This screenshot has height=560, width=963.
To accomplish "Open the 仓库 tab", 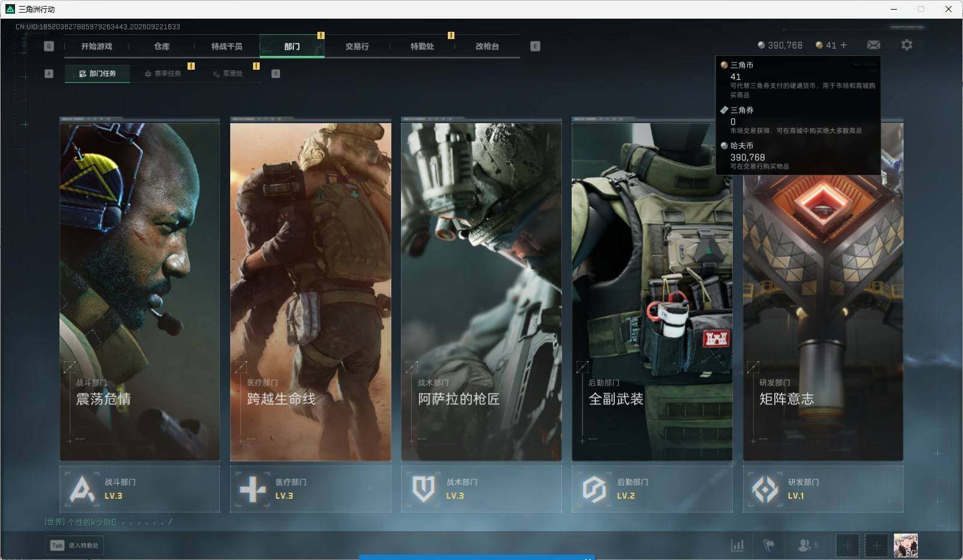I will [162, 46].
